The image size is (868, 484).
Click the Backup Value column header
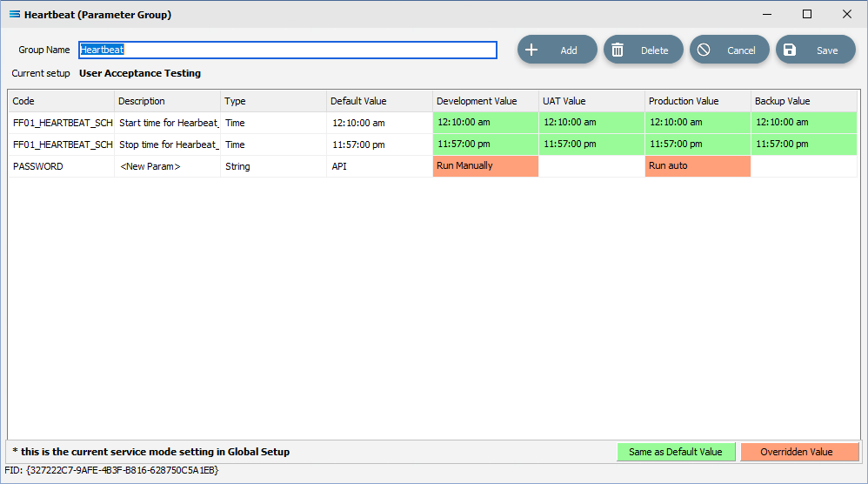click(x=804, y=101)
